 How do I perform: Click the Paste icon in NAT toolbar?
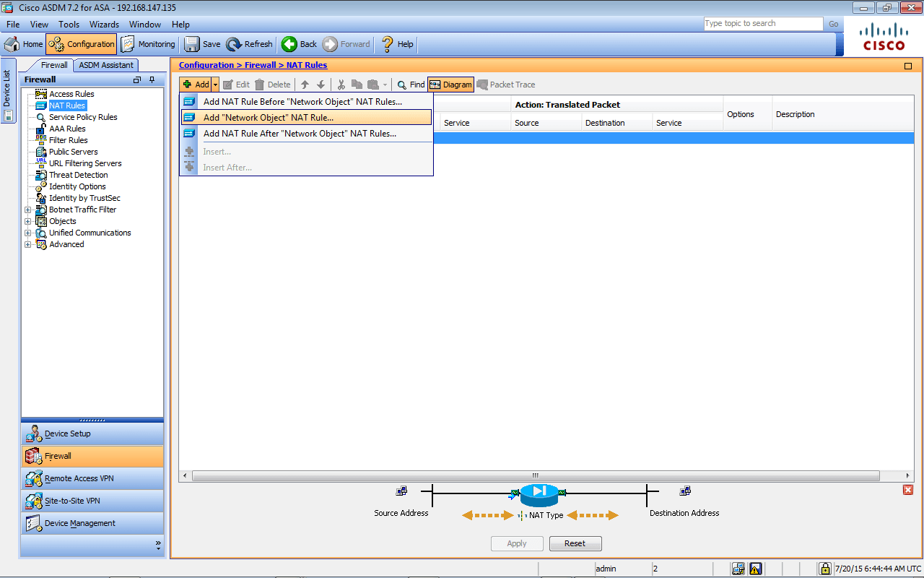(372, 85)
